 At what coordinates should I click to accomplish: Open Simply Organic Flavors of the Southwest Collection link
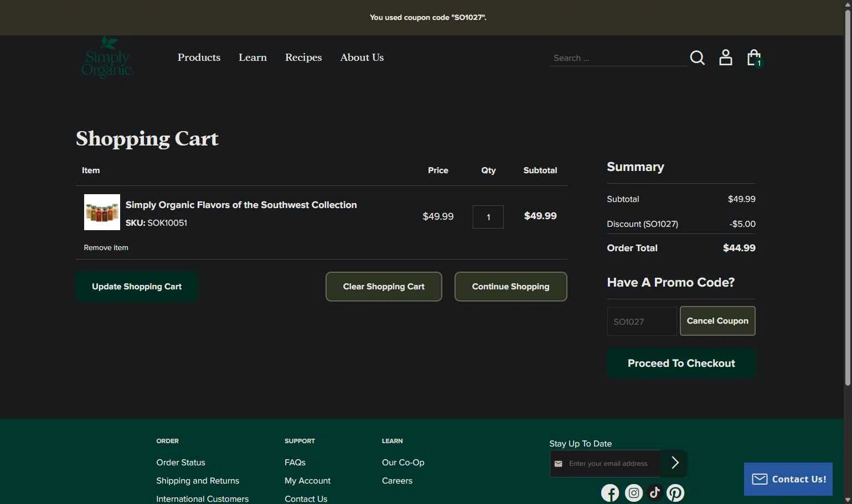tap(241, 205)
